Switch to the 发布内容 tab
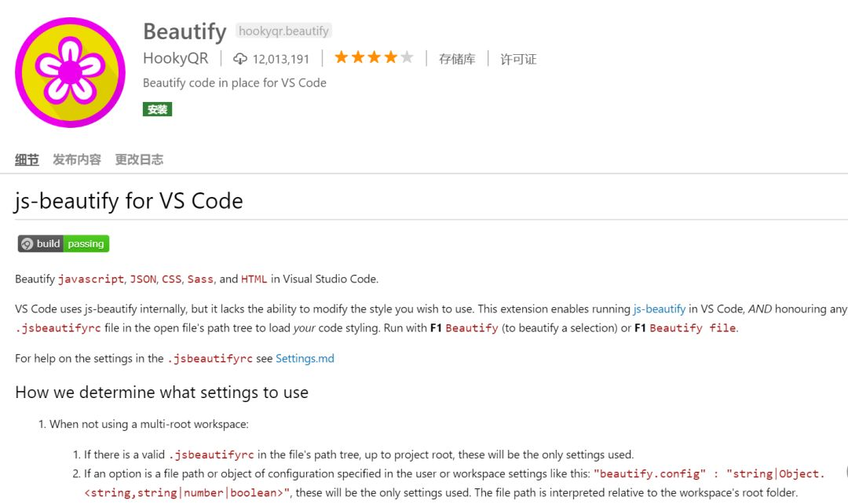Viewport: 848px width, 504px height. point(77,159)
